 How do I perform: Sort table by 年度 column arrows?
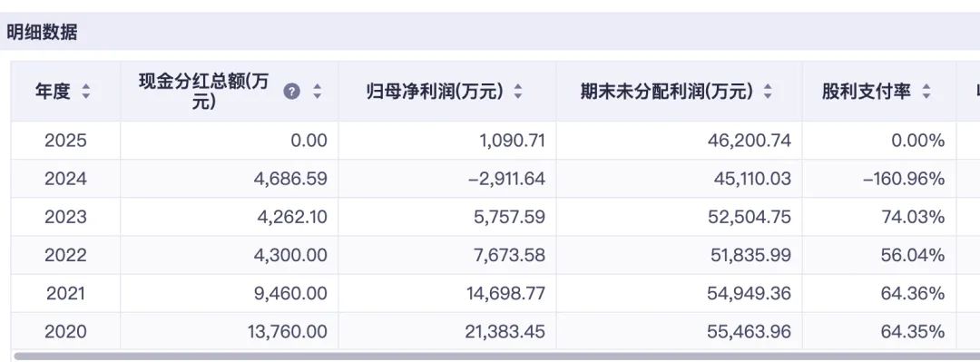pos(85,92)
